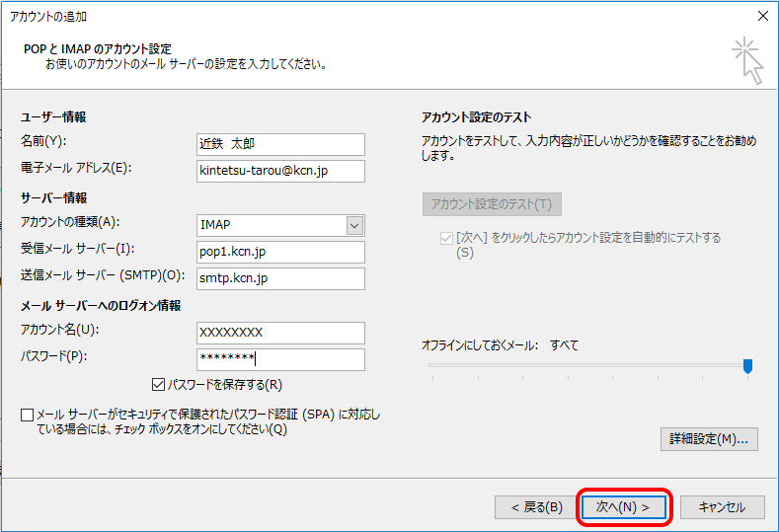Focus the パスワード(P) input field
The width and height of the screenshot is (779, 532).
[280, 359]
